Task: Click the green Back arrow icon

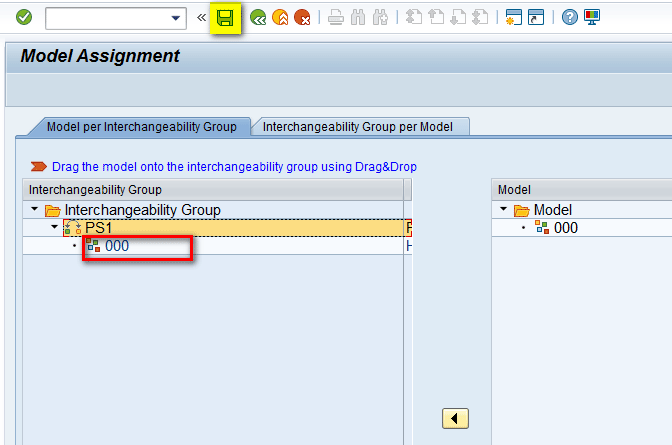Action: pyautogui.click(x=258, y=18)
